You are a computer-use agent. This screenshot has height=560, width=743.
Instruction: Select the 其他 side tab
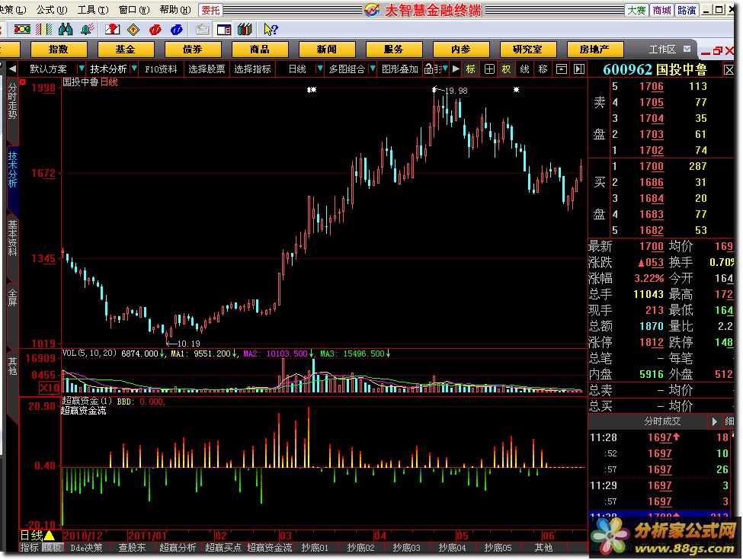pos(12,366)
